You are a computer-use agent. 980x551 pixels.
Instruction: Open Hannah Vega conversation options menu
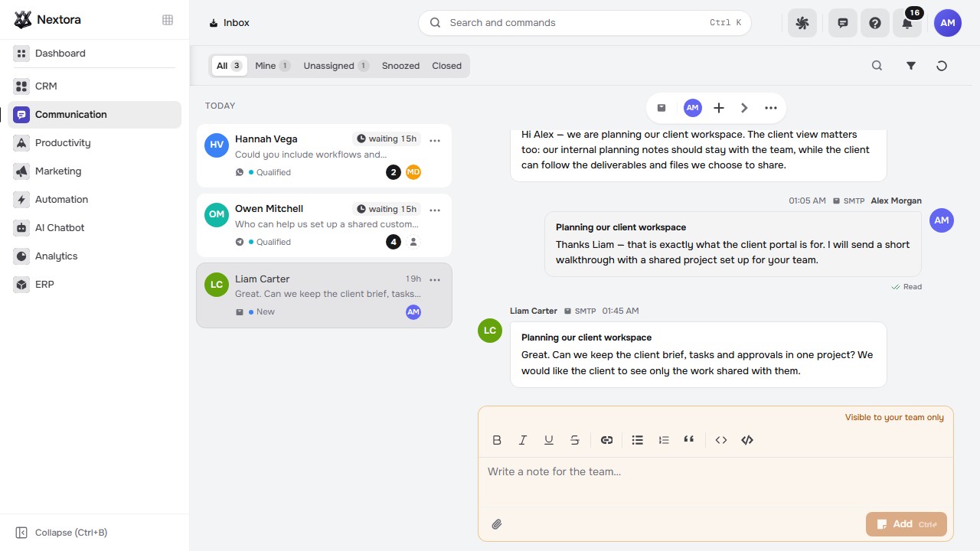[x=435, y=140]
